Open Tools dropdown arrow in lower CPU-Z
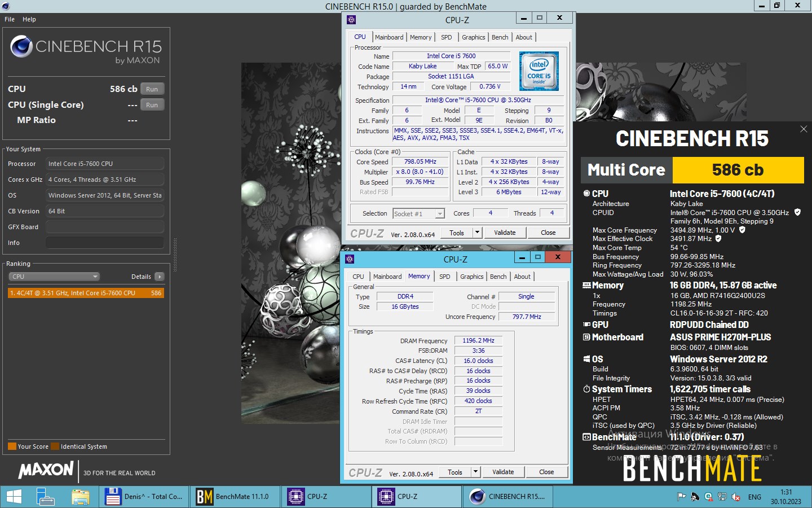This screenshot has width=812, height=508. click(x=475, y=472)
